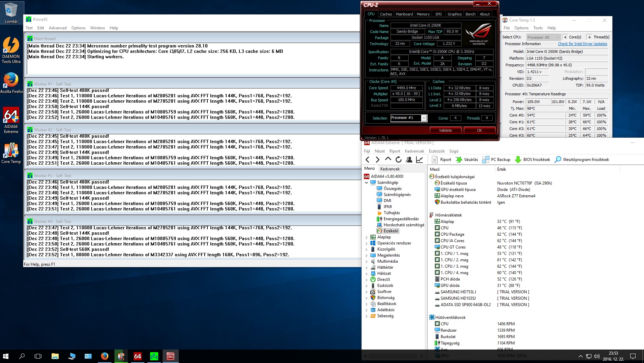Open Core Temp Tools menu

[x=538, y=28]
